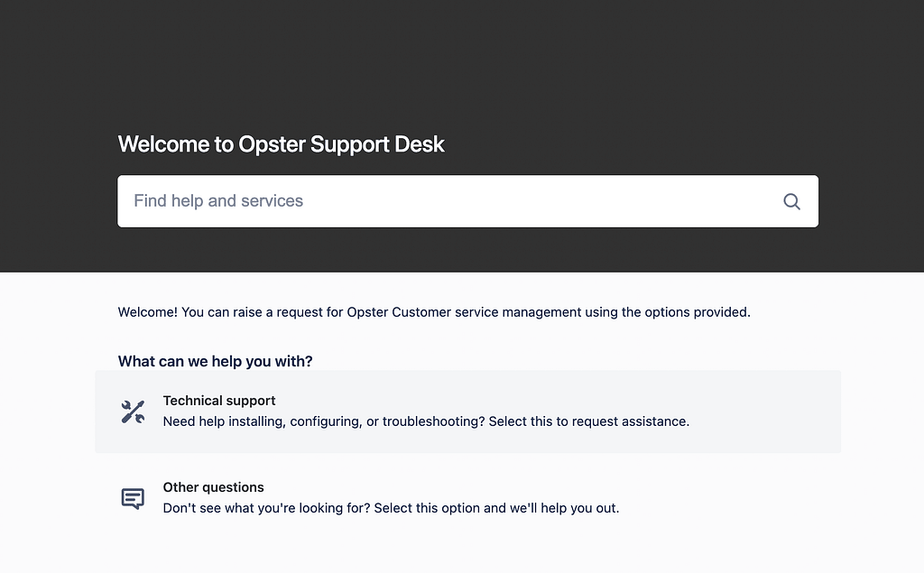This screenshot has width=924, height=573.
Task: Click the text starting 'Don't see what you're looking for?'
Action: click(392, 508)
